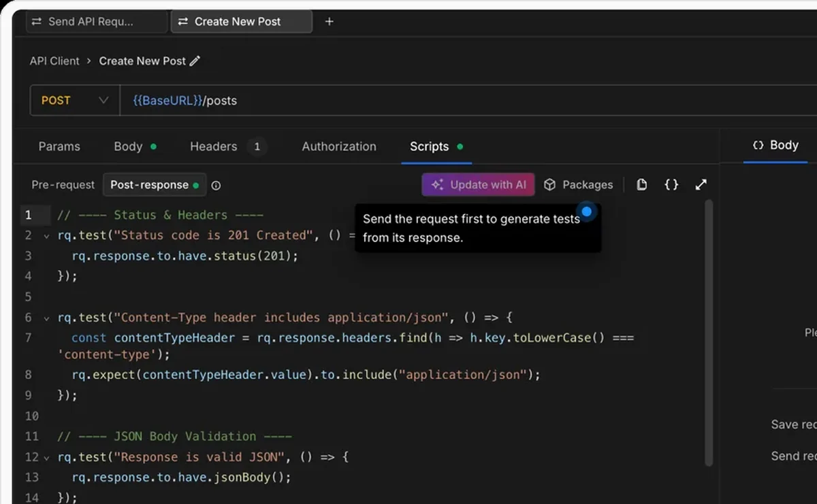Open the request Body tab
Viewport: 817px width, 504px height.
tap(135, 146)
